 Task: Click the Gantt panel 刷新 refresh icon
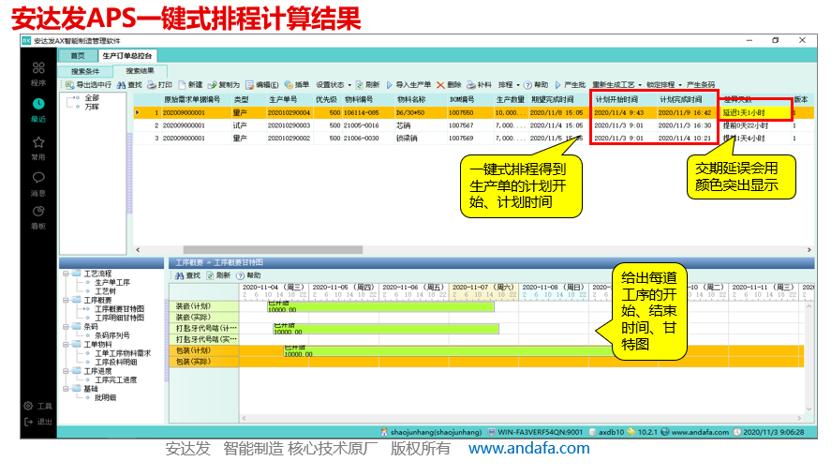pos(211,275)
